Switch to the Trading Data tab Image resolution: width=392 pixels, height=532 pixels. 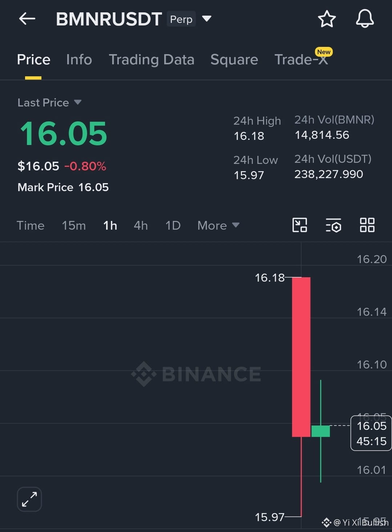pos(151,60)
